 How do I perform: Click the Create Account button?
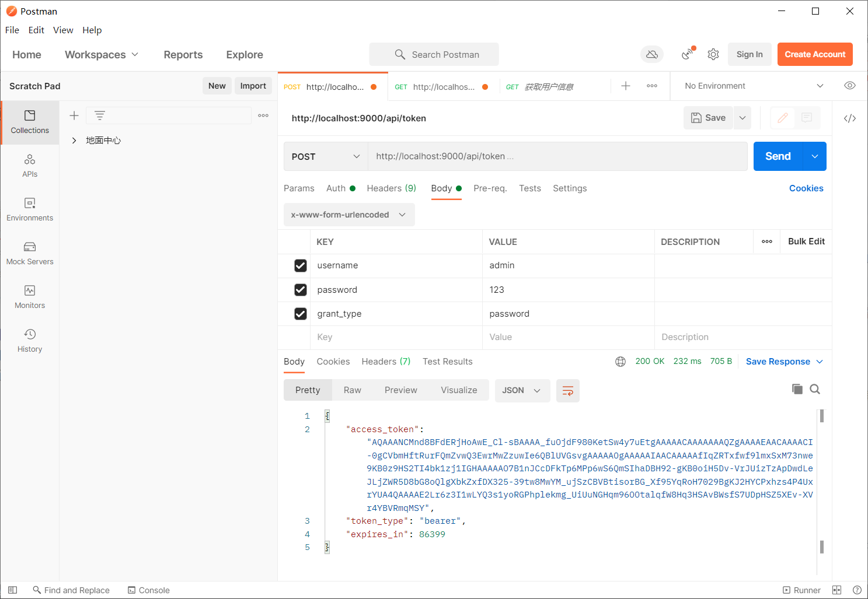click(815, 54)
